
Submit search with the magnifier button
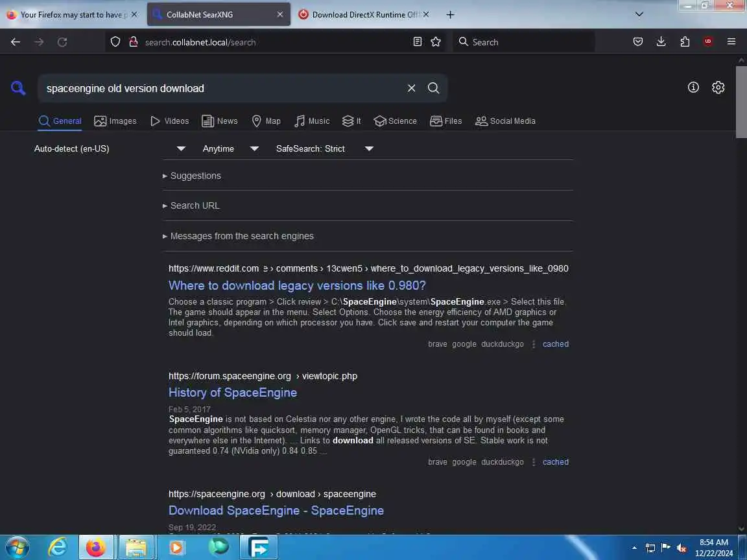point(434,88)
